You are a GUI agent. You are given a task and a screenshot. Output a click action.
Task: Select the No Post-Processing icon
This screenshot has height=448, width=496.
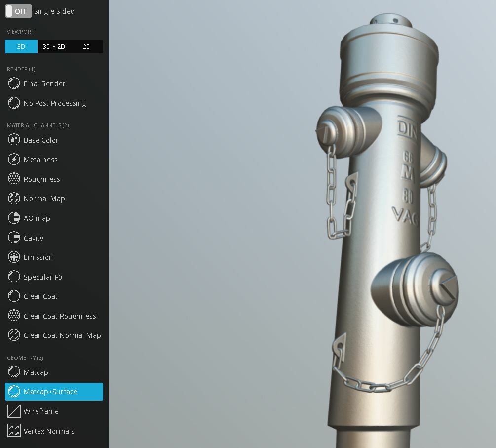click(x=14, y=103)
